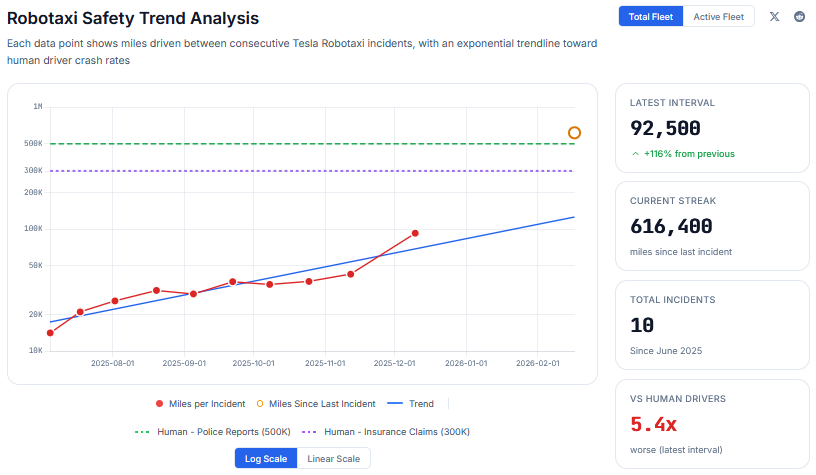Click the highest red data point on chart
816x475 pixels.
[415, 233]
